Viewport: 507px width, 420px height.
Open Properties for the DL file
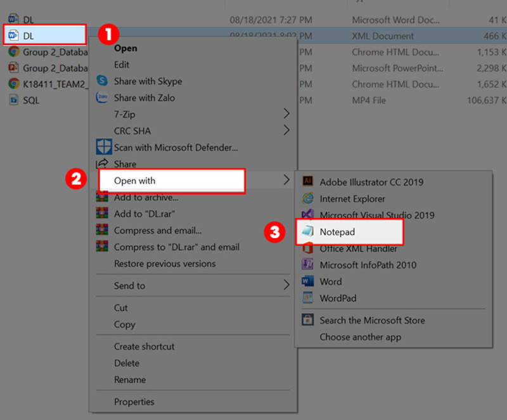pos(134,402)
